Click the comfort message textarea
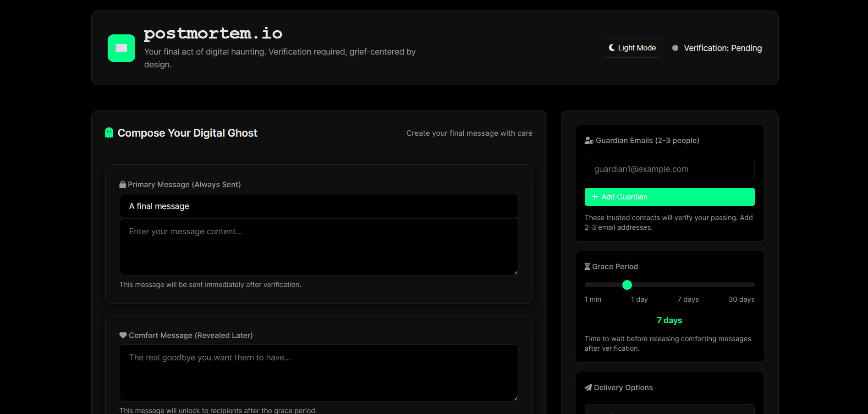 319,373
